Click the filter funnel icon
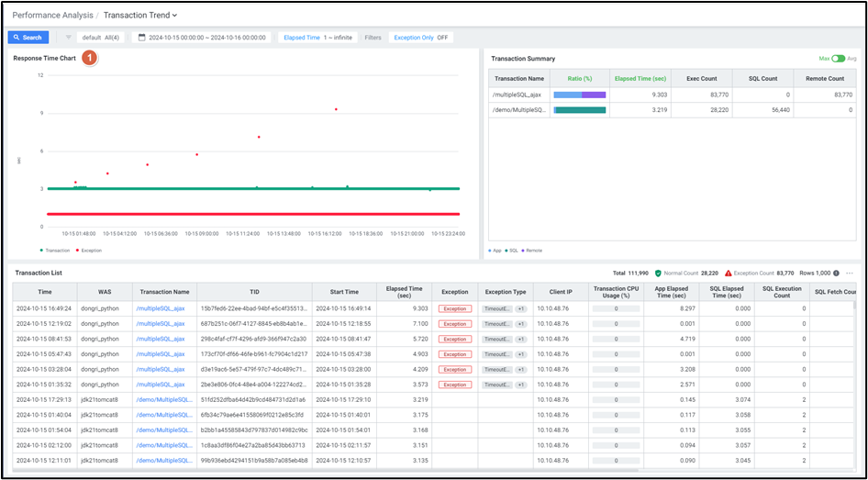The height and width of the screenshot is (480, 868). (69, 38)
